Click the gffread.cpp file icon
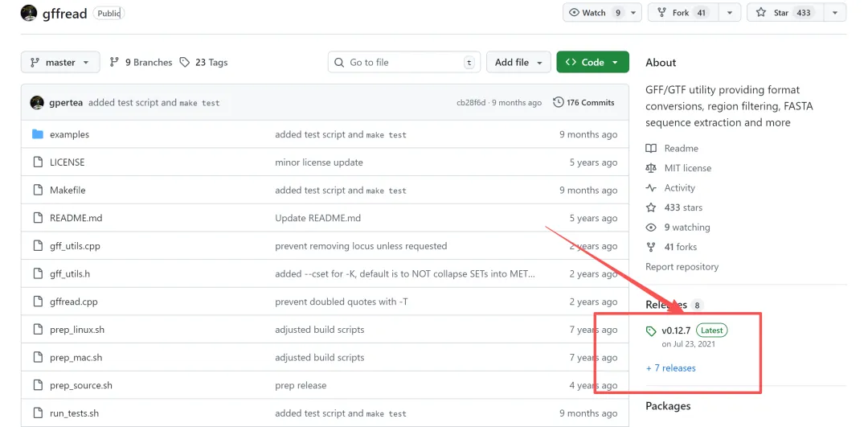The width and height of the screenshot is (868, 427). (x=38, y=302)
